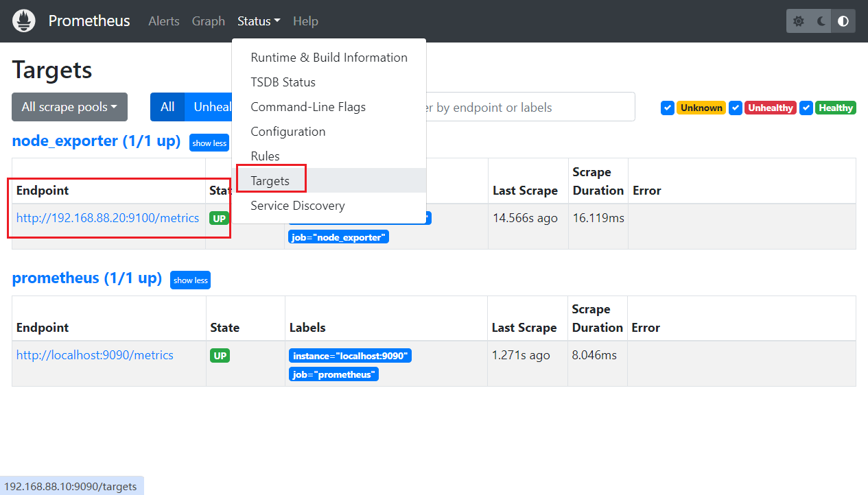The width and height of the screenshot is (868, 495).
Task: Click the UP state badge for localhost:9090
Action: [220, 355]
